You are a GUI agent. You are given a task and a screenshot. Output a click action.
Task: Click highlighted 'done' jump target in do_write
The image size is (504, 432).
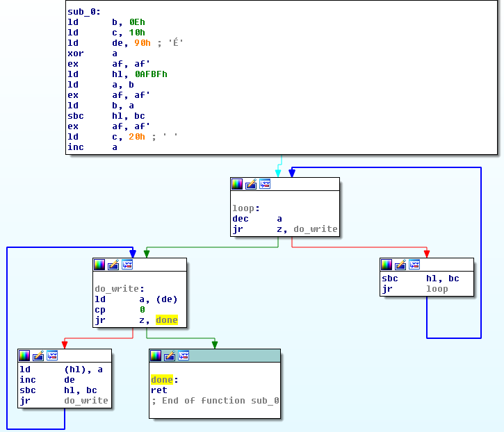[x=166, y=320]
